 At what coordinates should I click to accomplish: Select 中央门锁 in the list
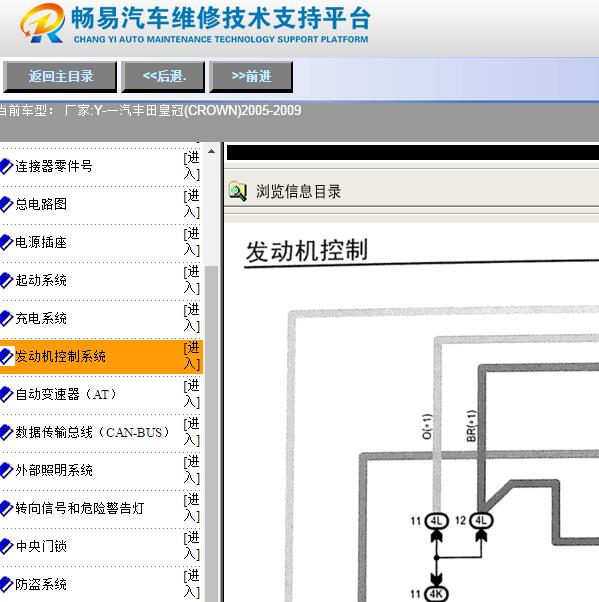(41, 546)
